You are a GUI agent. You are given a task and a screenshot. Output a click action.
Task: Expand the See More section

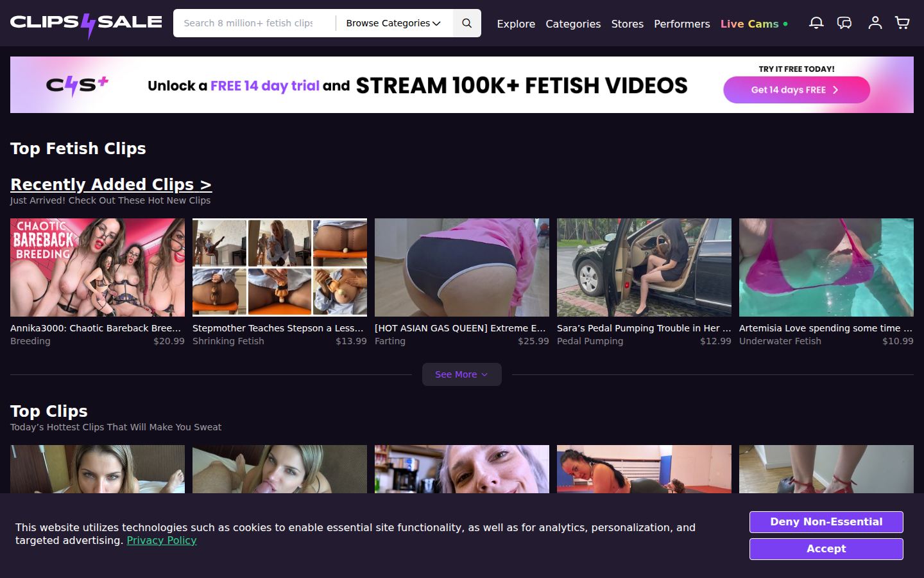[x=462, y=374]
